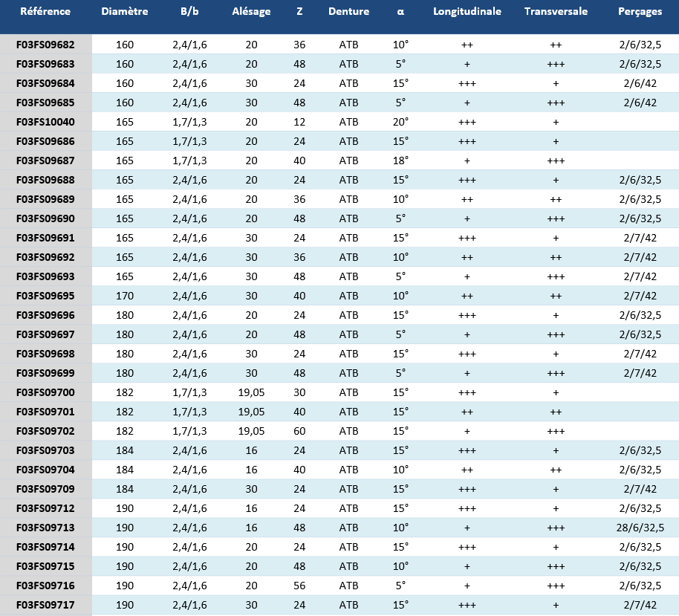Image resolution: width=679 pixels, height=616 pixels.
Task: Select reference F03FS09684
Action: coord(45,83)
